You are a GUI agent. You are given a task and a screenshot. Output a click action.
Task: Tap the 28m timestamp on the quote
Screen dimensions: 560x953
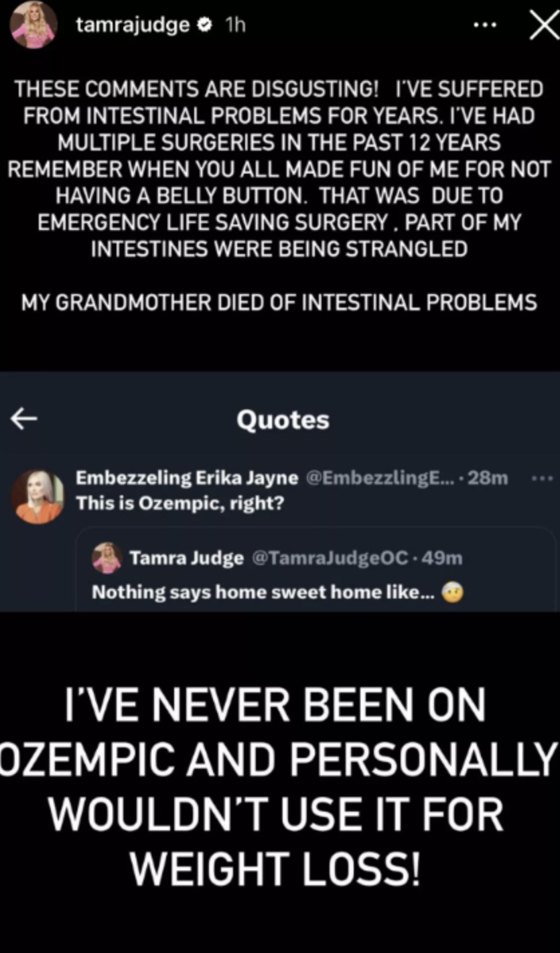488,479
